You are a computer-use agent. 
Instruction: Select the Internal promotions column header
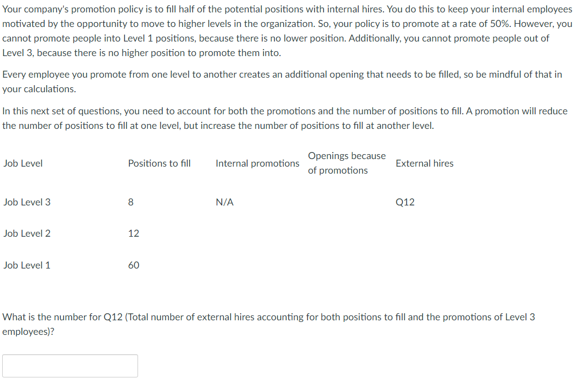click(257, 163)
